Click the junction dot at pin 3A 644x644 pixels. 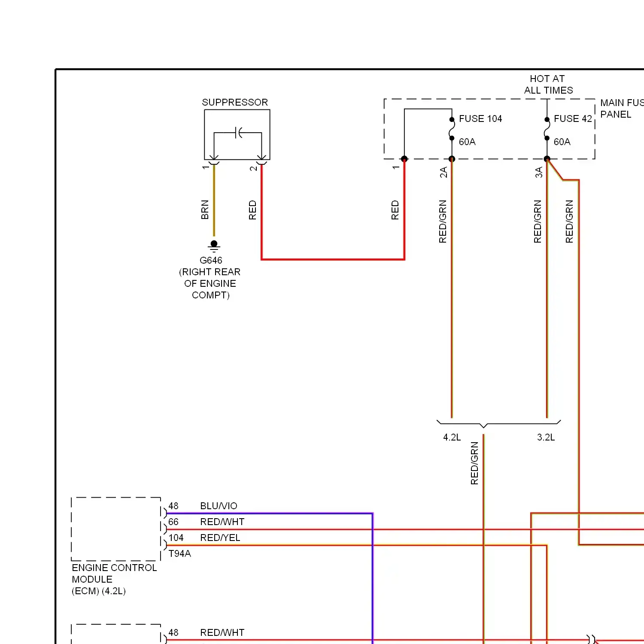[x=547, y=159]
